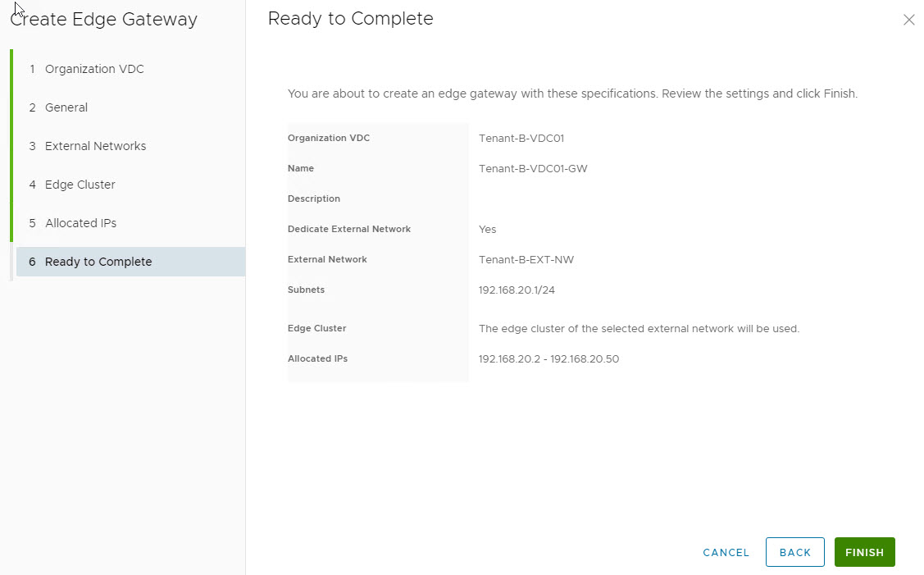924x575 pixels.
Task: Click the gateway name Tenant-B-VDC01-GW
Action: point(533,168)
